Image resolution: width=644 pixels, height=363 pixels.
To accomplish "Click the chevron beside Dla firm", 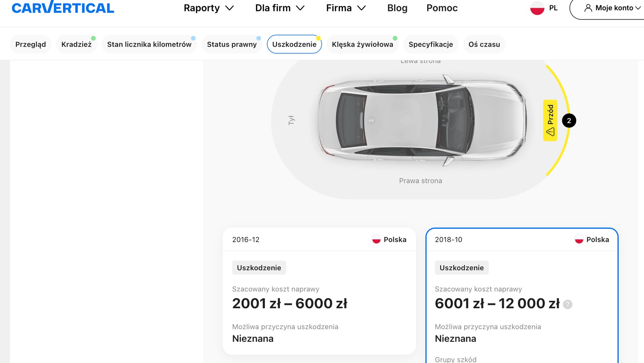I will 300,8.
